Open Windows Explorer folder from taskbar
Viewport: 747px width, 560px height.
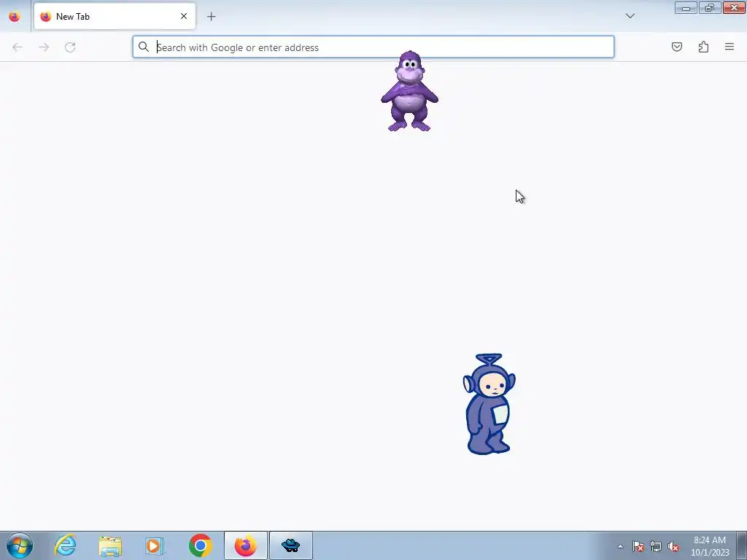[110, 545]
